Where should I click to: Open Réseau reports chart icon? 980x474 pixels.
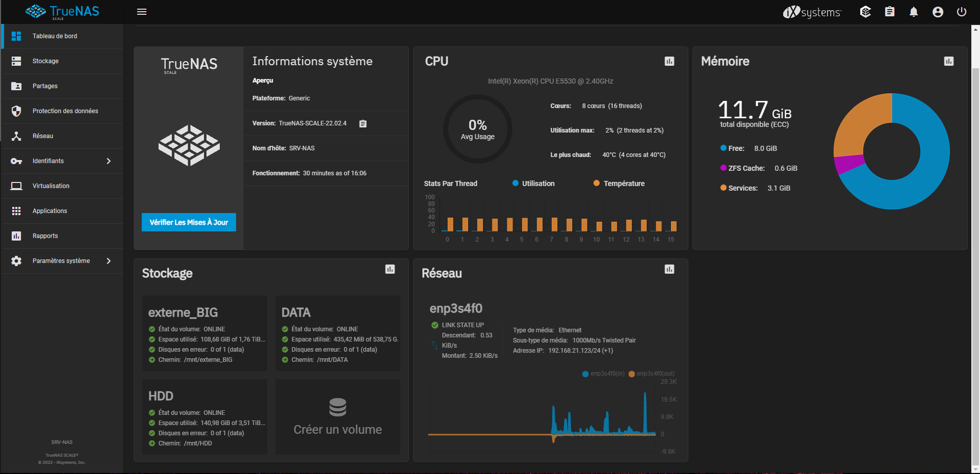point(669,269)
